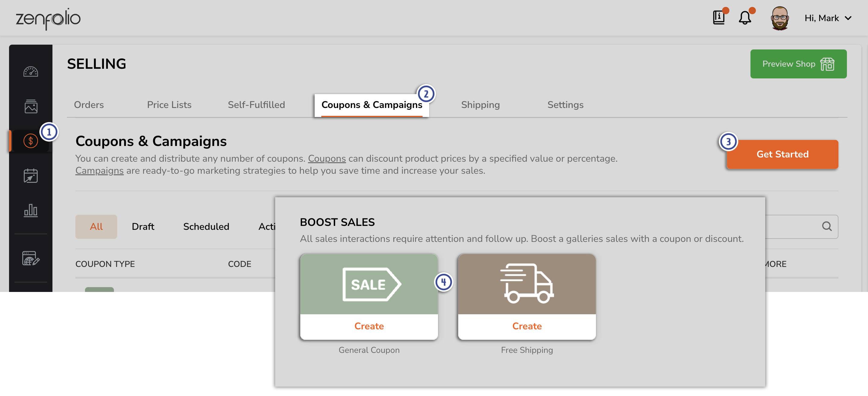Open the Orders tab

[x=89, y=105]
